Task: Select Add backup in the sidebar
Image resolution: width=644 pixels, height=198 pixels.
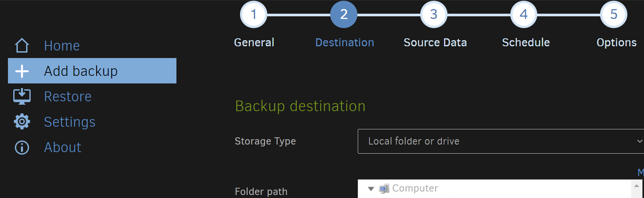Action: 92,71
